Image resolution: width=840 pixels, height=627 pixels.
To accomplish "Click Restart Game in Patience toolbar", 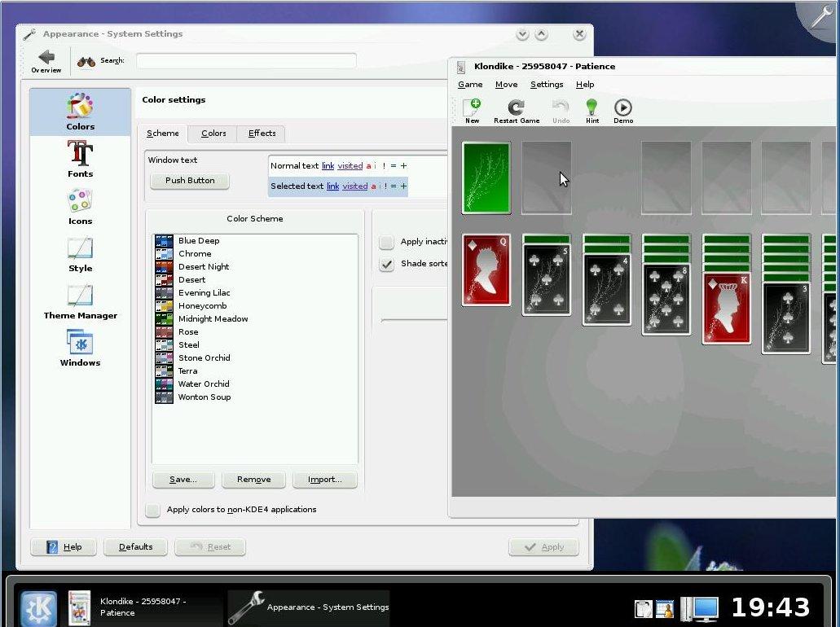I will click(517, 111).
